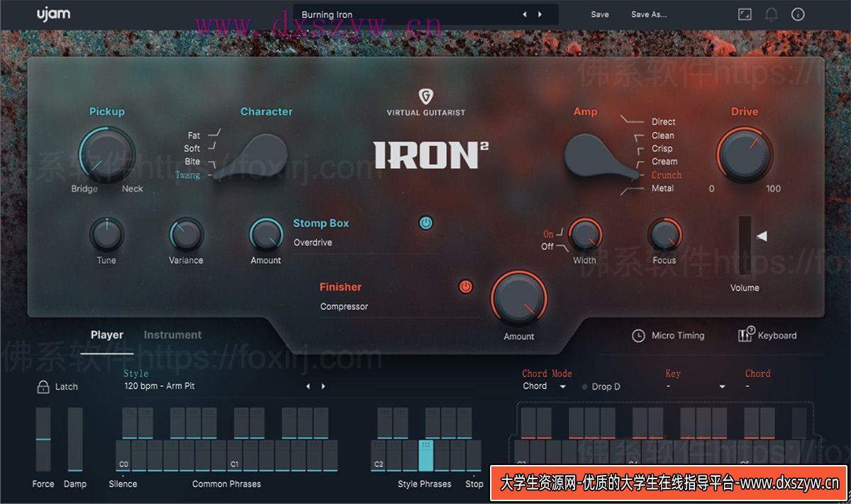The height and width of the screenshot is (504, 851).
Task: Click the Force slider
Action: point(43,439)
